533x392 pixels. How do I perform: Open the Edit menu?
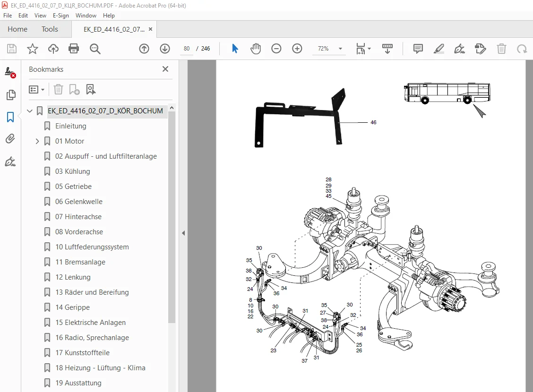click(23, 16)
